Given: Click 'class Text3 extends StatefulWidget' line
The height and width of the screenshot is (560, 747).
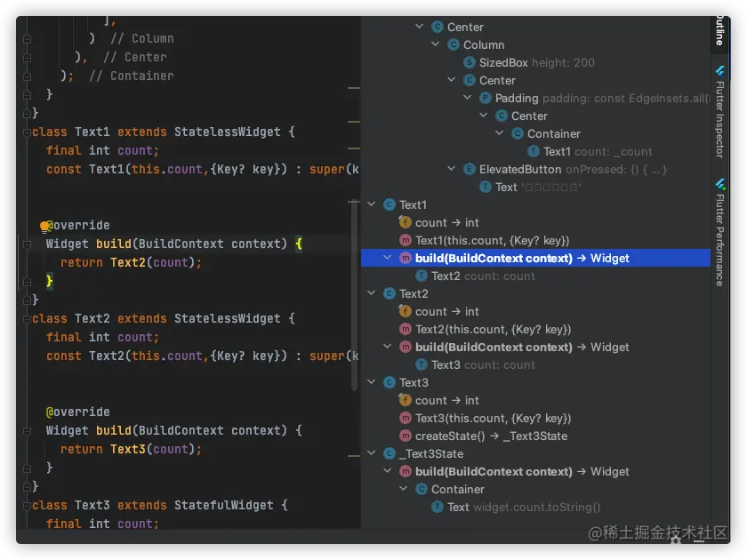Looking at the screenshot, I should 160,505.
